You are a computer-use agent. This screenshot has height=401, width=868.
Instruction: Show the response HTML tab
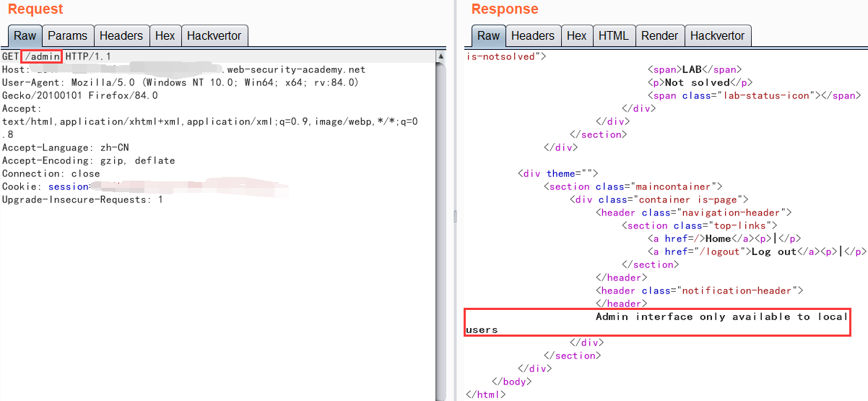614,35
